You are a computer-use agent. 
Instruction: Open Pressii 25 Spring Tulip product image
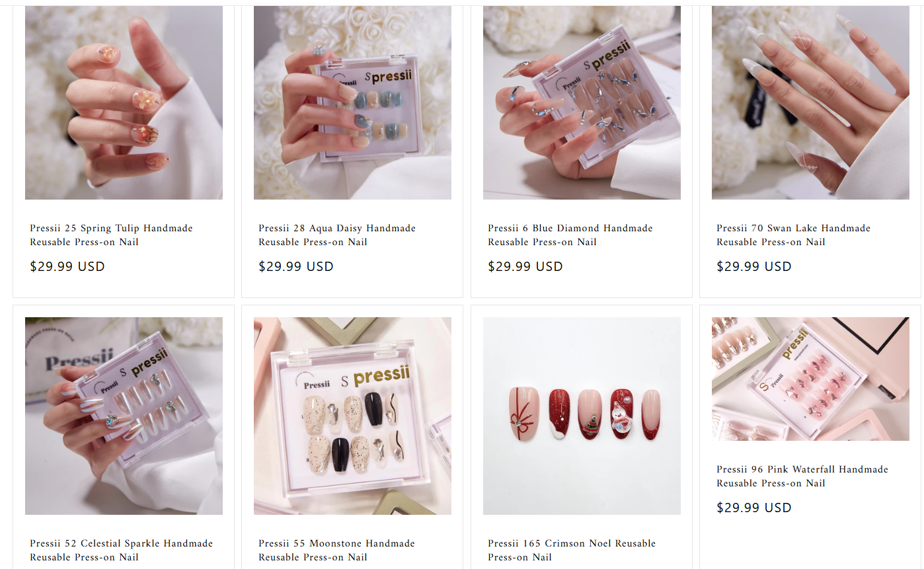[x=124, y=102]
